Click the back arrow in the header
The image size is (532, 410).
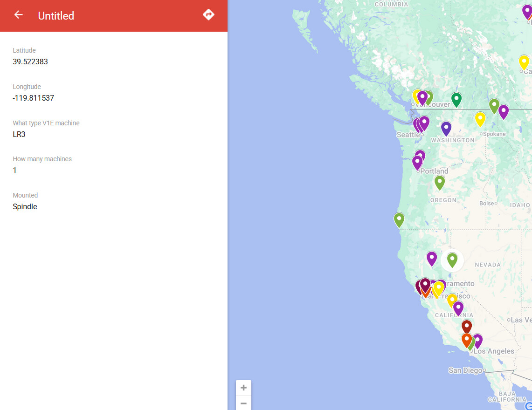19,15
